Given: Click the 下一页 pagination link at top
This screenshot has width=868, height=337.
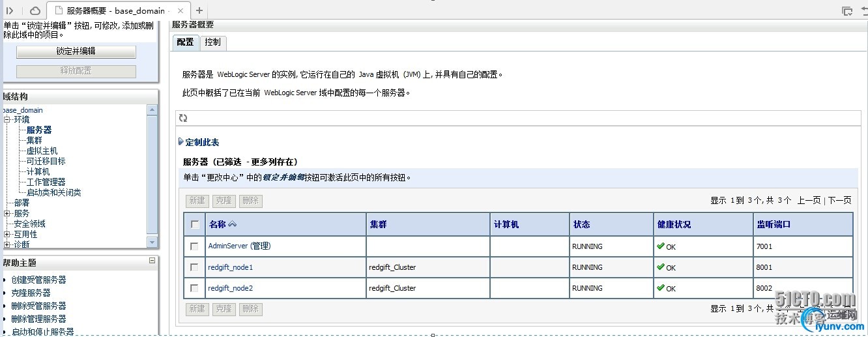Looking at the screenshot, I should [x=839, y=201].
